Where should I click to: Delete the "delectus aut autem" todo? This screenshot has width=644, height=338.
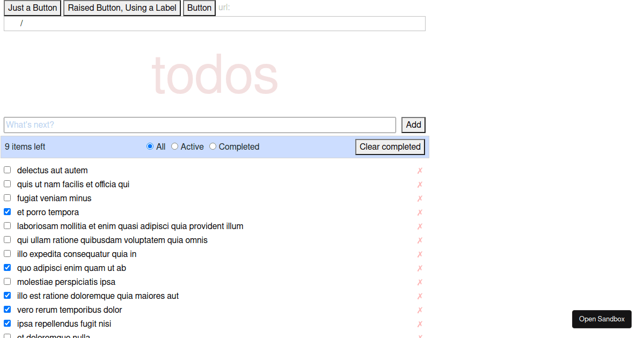[420, 170]
